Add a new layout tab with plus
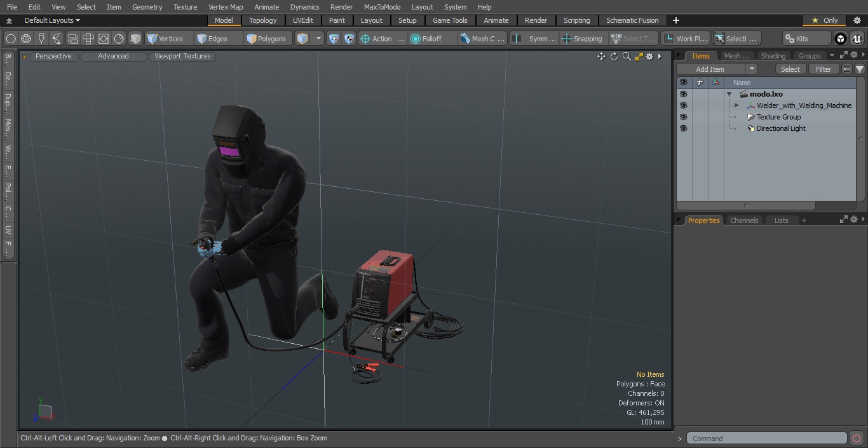 pyautogui.click(x=675, y=20)
